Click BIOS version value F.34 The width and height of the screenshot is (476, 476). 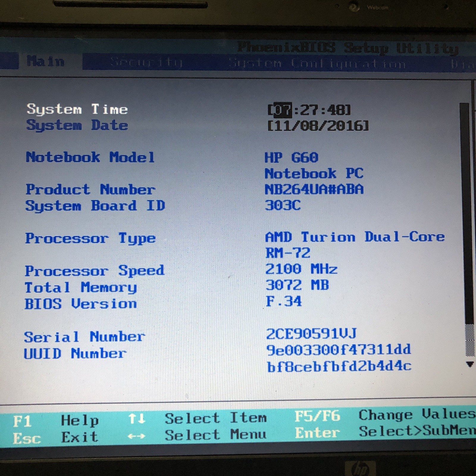click(284, 301)
